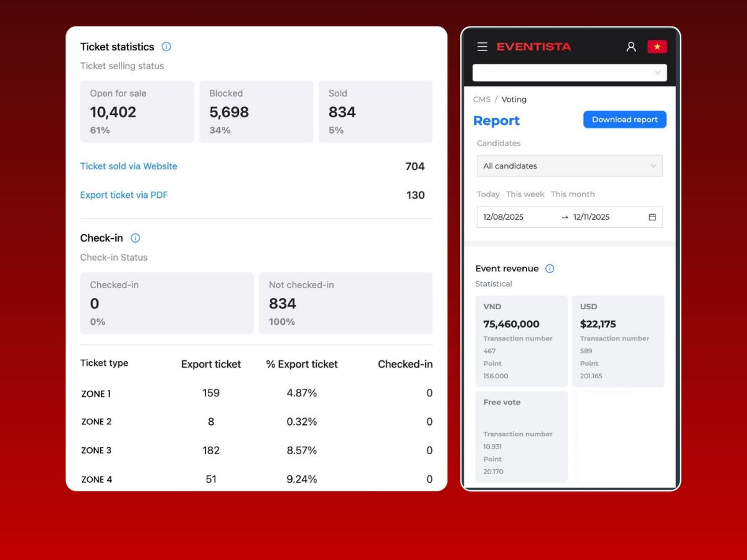Open the empty top selector dropdown
The width and height of the screenshot is (747, 560).
[x=569, y=73]
